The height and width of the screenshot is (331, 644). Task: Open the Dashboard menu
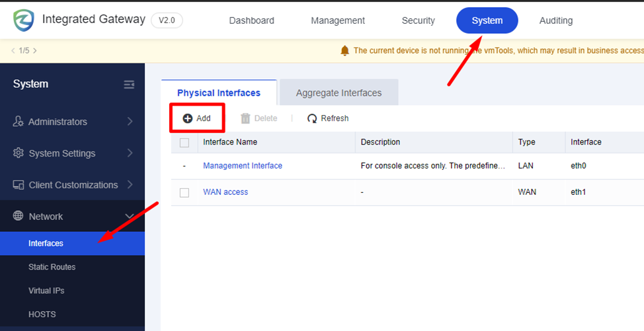point(251,20)
